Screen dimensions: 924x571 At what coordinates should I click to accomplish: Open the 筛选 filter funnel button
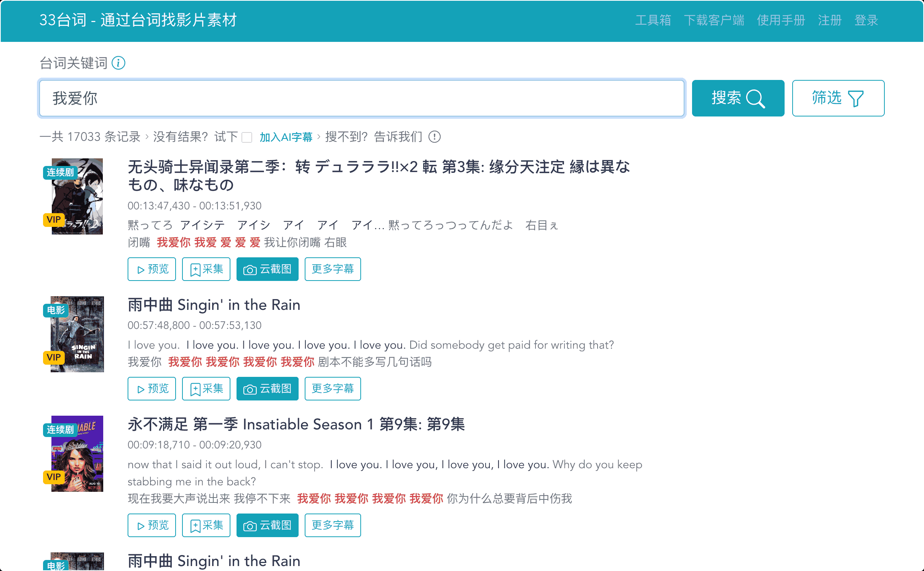tap(838, 98)
